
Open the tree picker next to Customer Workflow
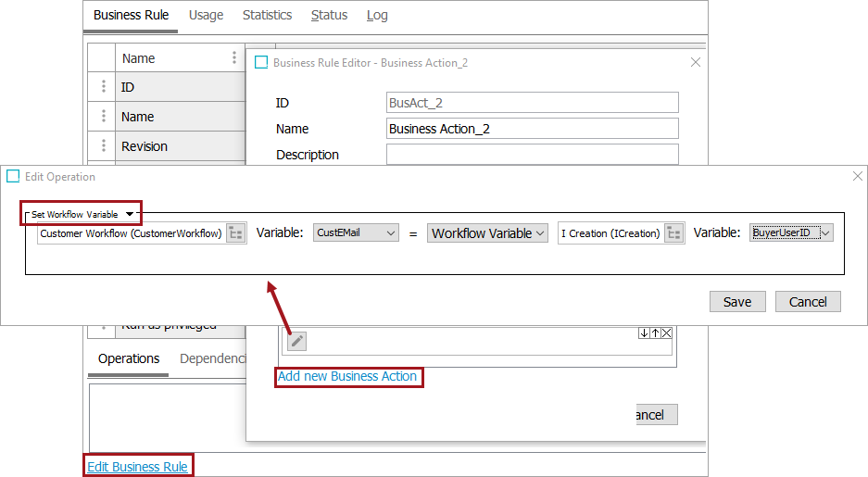coord(235,233)
